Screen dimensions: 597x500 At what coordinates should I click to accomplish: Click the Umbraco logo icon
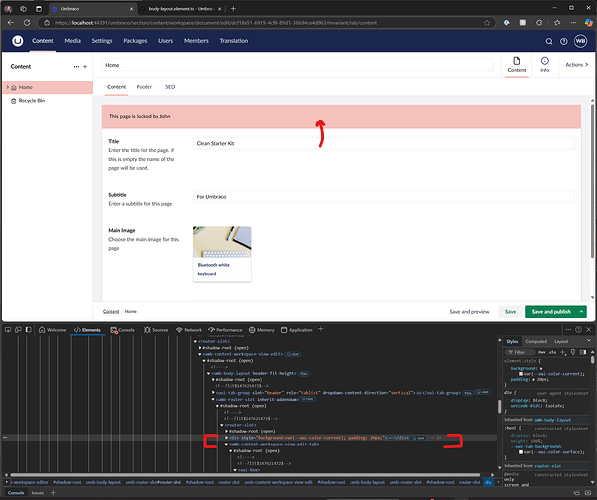(18, 41)
